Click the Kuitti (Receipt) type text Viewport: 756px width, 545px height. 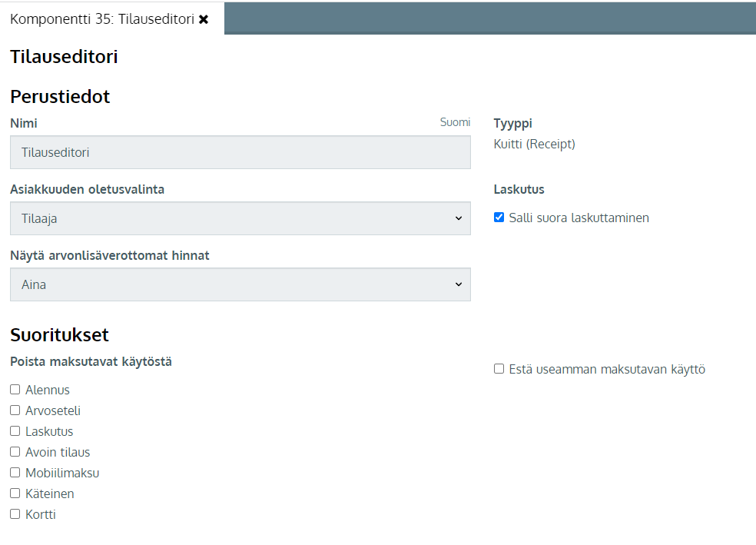(x=534, y=145)
